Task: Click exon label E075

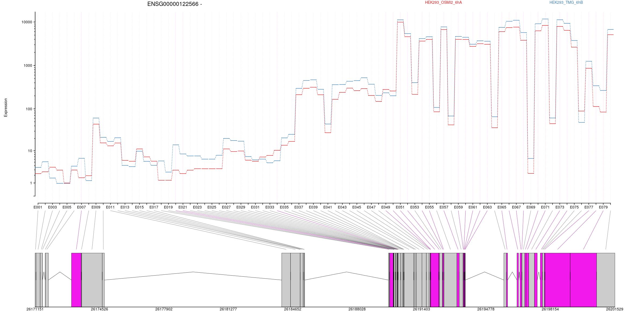Action: point(574,207)
